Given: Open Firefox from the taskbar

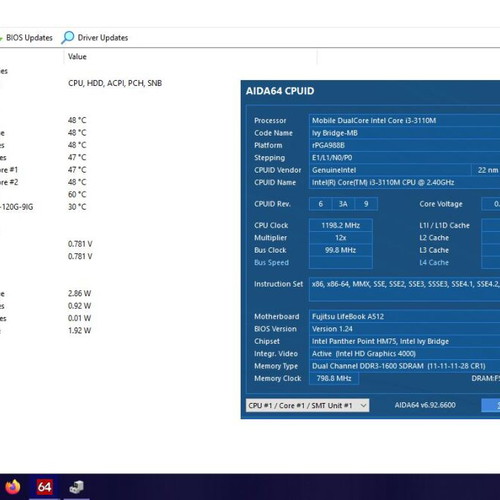Looking at the screenshot, I should pos(13,487).
